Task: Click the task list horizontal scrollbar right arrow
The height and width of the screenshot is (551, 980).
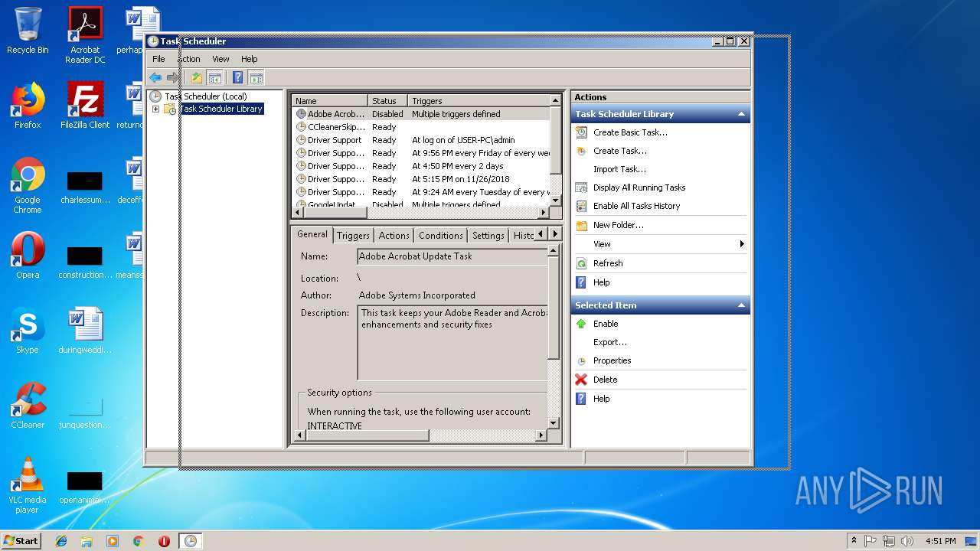Action: 544,213
